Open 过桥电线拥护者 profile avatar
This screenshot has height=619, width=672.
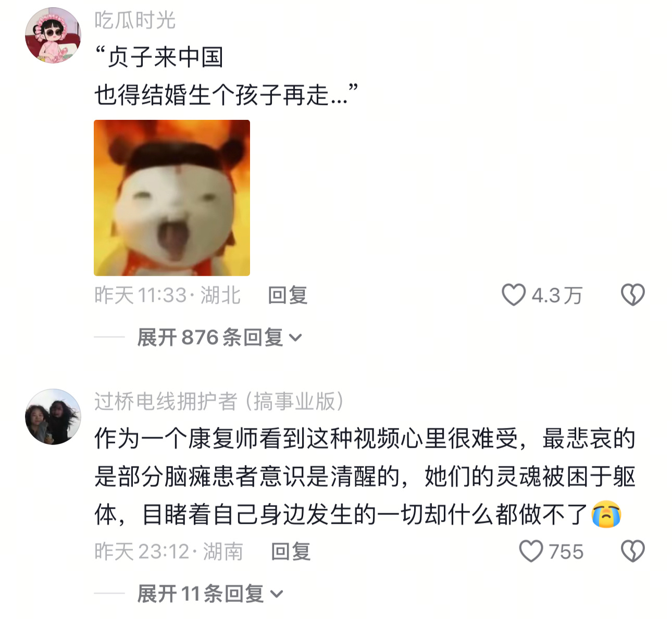[x=53, y=417]
